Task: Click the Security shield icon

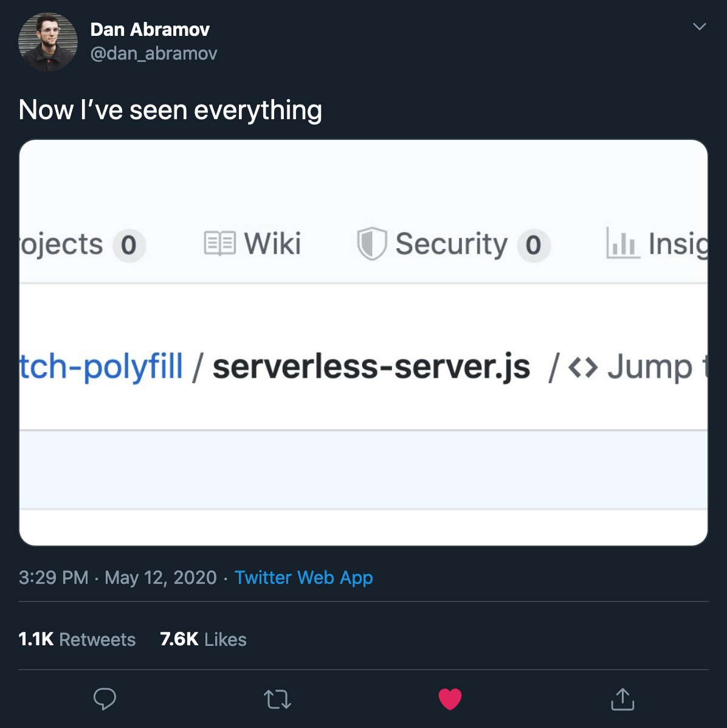Action: pos(371,244)
